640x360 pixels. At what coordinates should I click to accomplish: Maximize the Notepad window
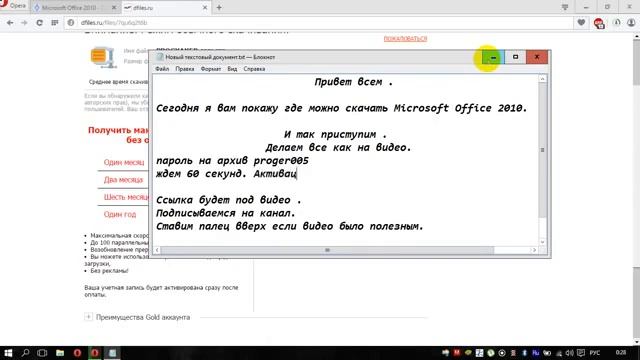click(516, 57)
